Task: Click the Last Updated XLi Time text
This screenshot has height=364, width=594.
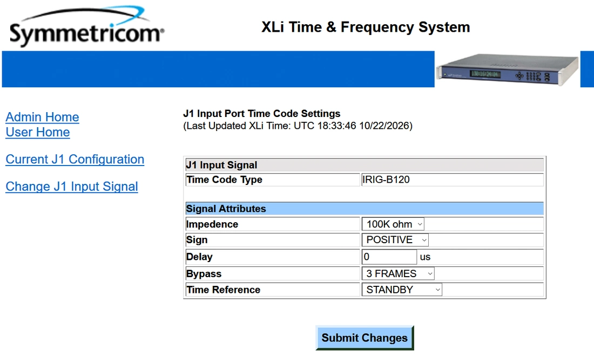Action: [298, 126]
